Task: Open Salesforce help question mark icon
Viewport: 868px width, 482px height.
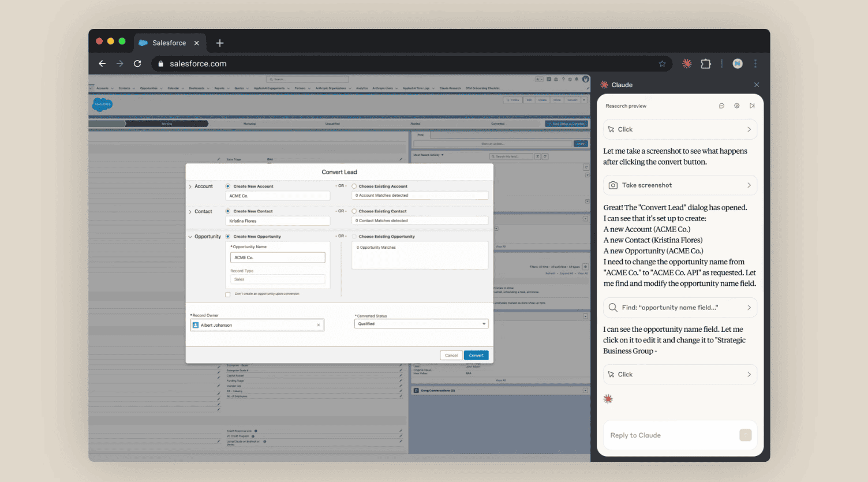Action: click(563, 79)
